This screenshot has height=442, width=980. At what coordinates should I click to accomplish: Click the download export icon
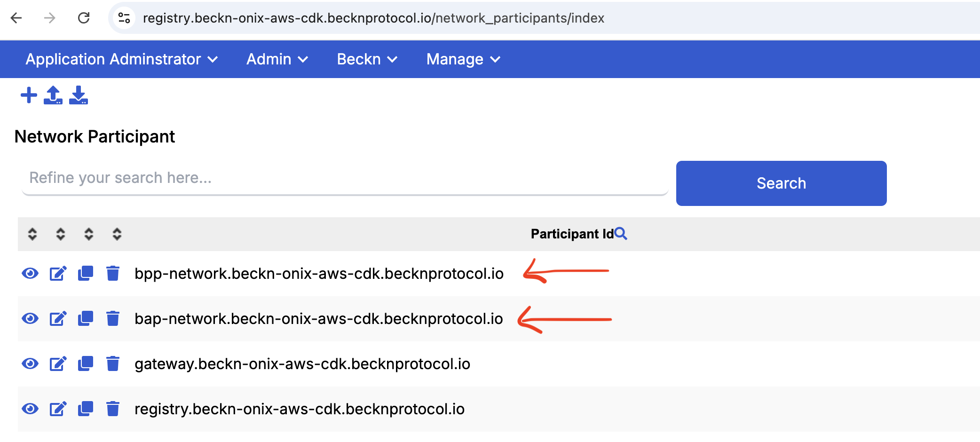point(79,95)
